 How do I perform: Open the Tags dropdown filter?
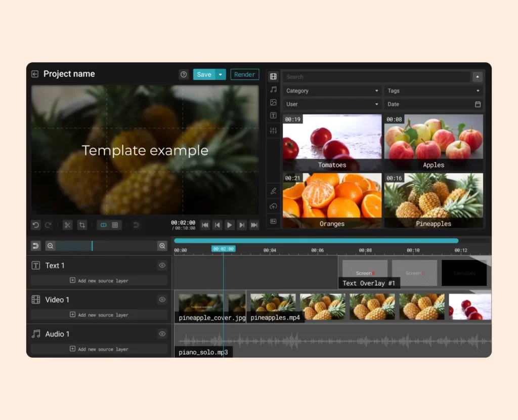click(434, 91)
